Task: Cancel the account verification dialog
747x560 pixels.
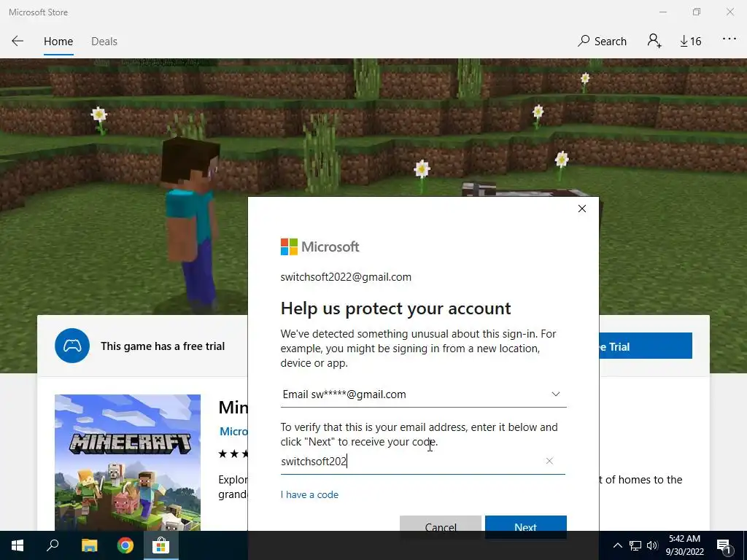Action: pos(440,526)
